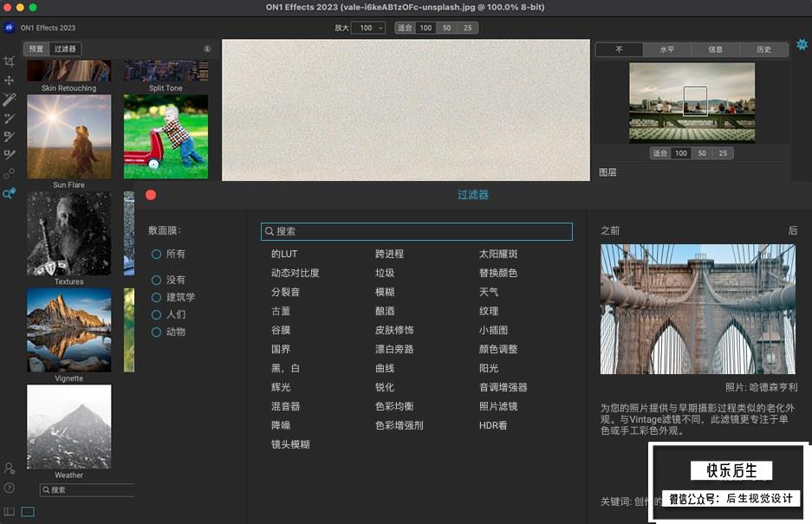The image size is (812, 524).
Task: Select the Crop tool
Action: pyautogui.click(x=10, y=61)
